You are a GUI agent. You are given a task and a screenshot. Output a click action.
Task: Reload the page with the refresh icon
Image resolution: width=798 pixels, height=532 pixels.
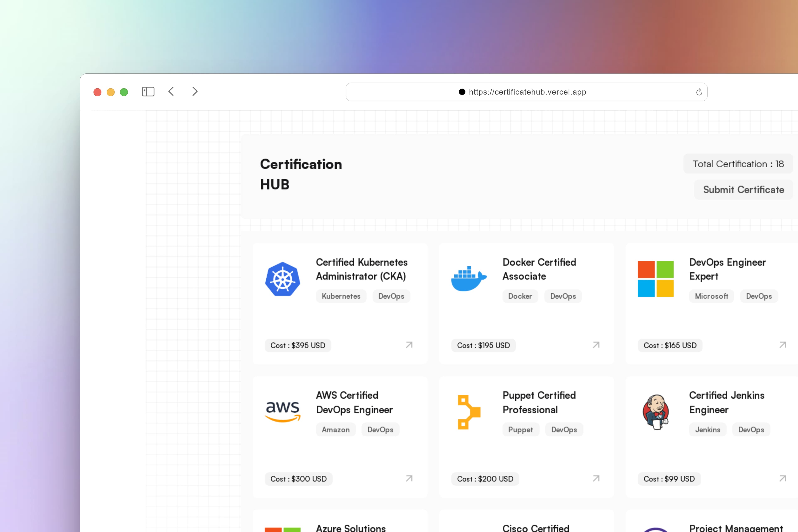[x=699, y=92]
